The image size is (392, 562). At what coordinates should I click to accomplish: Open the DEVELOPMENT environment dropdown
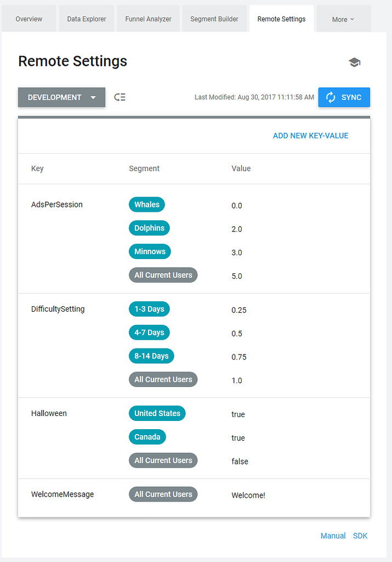(x=61, y=97)
